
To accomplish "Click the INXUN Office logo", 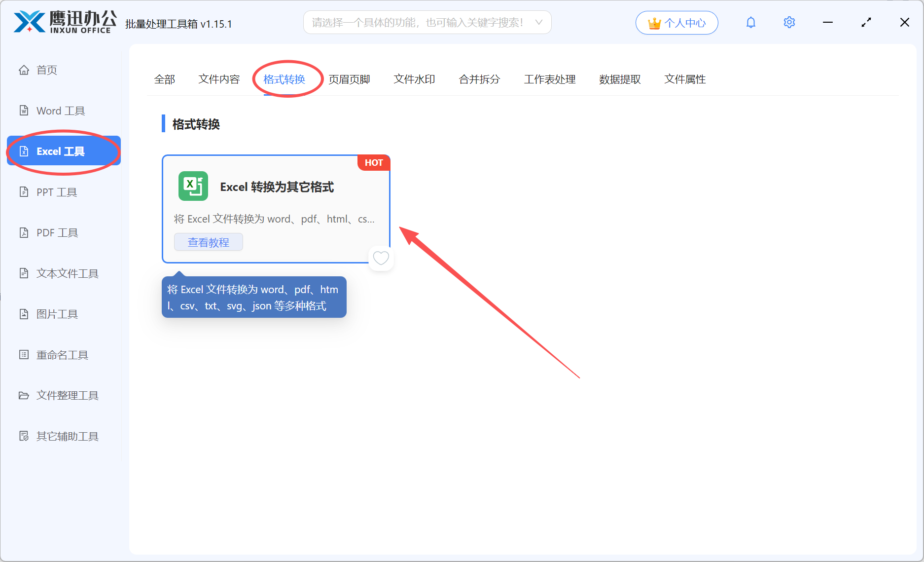I will (x=65, y=22).
